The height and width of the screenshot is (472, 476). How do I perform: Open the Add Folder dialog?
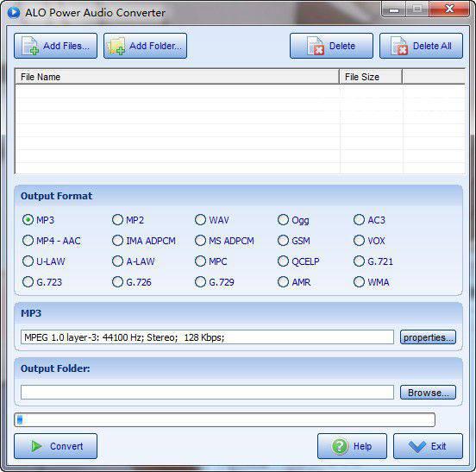[x=145, y=46]
